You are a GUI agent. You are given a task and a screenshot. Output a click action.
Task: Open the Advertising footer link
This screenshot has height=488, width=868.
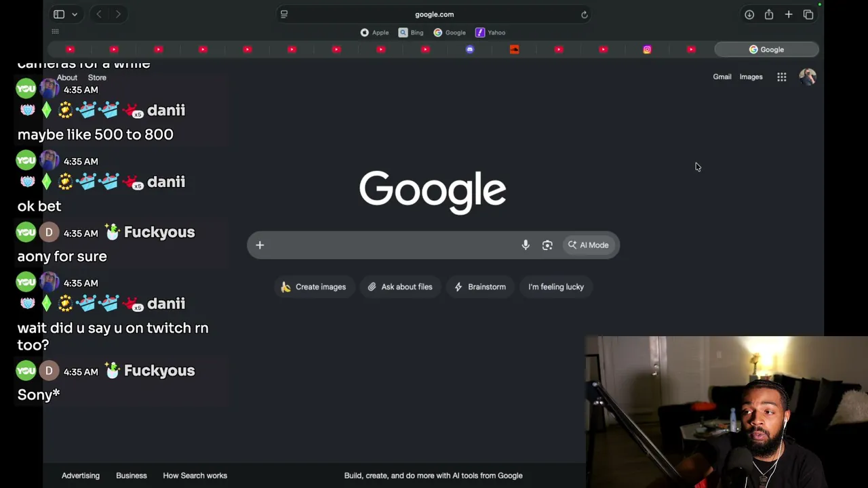pos(81,476)
